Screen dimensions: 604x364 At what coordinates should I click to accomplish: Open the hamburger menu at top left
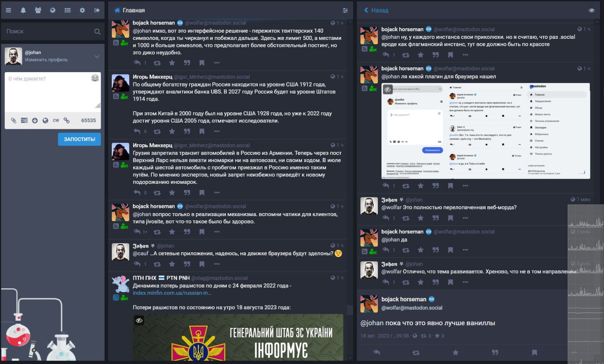[8, 10]
